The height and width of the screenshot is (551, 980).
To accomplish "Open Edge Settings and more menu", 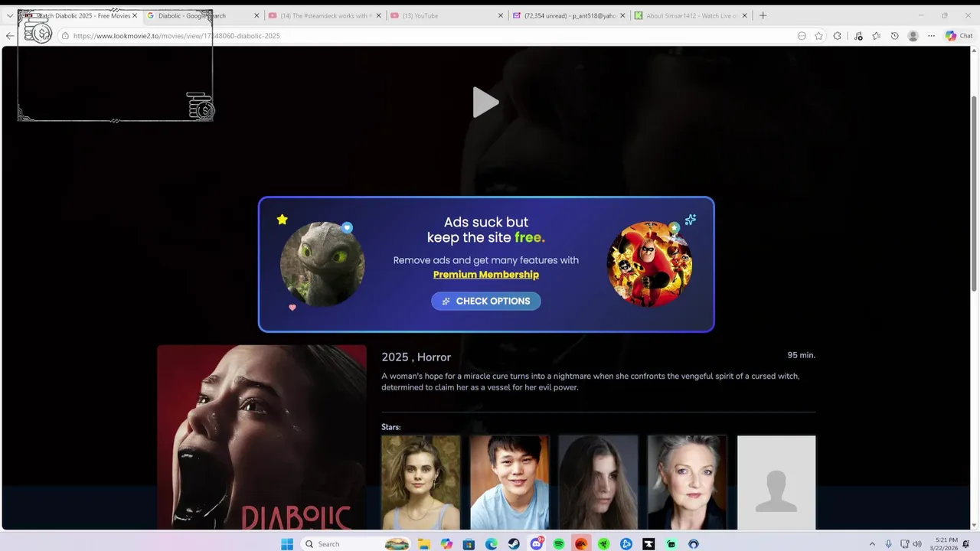I will tap(931, 36).
